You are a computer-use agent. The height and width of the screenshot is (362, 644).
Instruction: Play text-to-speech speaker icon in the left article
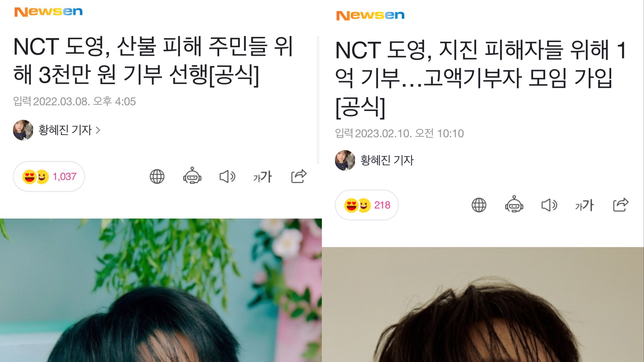point(227,176)
